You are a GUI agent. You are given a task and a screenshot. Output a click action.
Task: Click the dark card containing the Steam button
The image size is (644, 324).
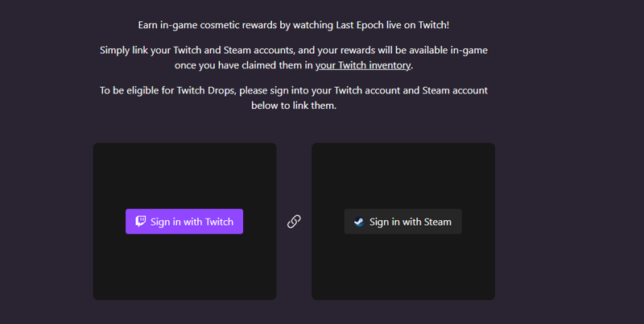coord(403,221)
